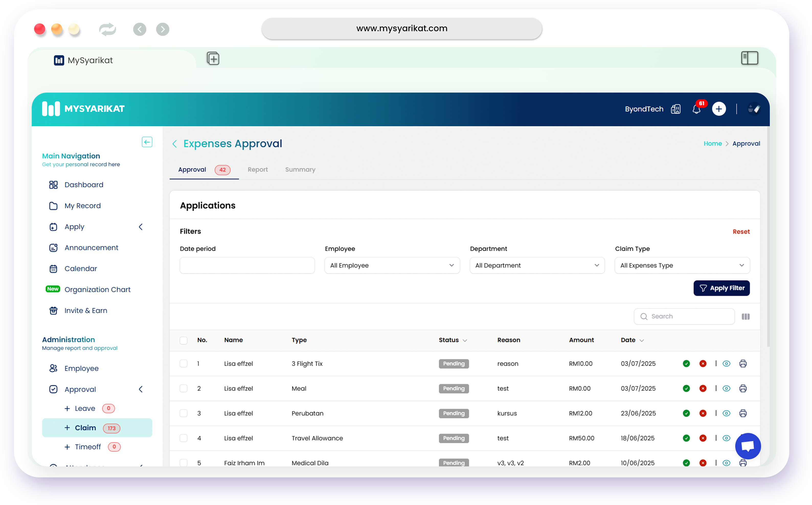
Task: Click the Date period input field
Action: coord(247,265)
